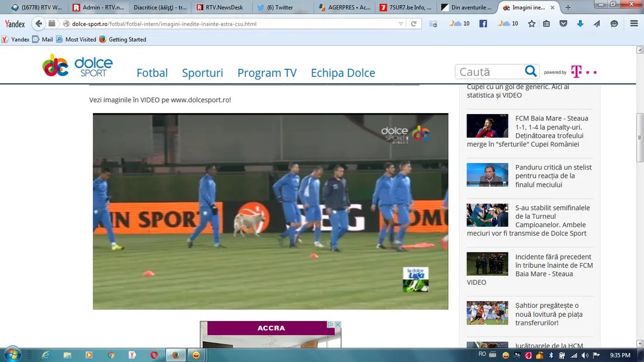Play the football warm-up video

pos(270,211)
